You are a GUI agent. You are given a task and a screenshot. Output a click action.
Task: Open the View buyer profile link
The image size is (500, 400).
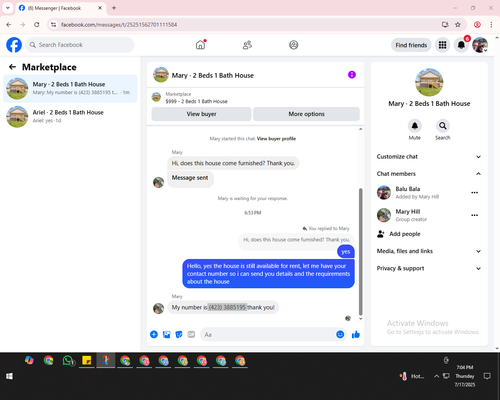[276, 139]
